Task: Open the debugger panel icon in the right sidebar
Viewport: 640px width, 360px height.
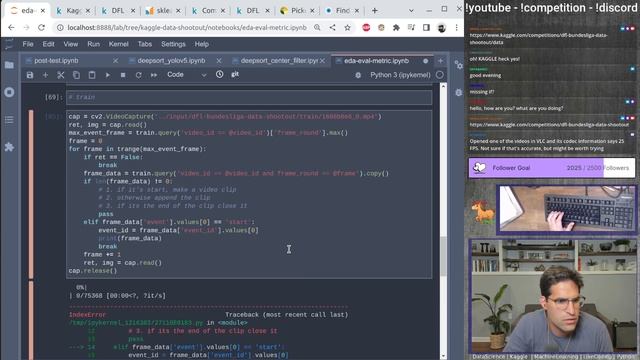Action: pyautogui.click(x=459, y=93)
